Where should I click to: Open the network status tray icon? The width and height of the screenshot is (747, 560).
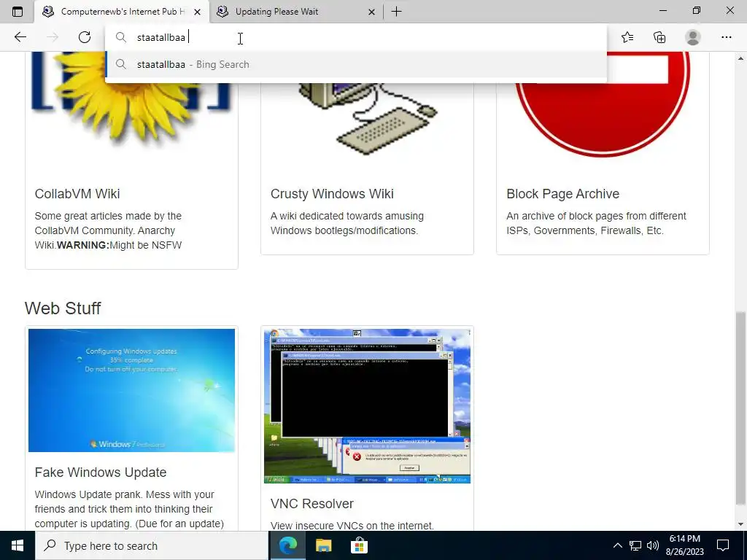pyautogui.click(x=635, y=545)
